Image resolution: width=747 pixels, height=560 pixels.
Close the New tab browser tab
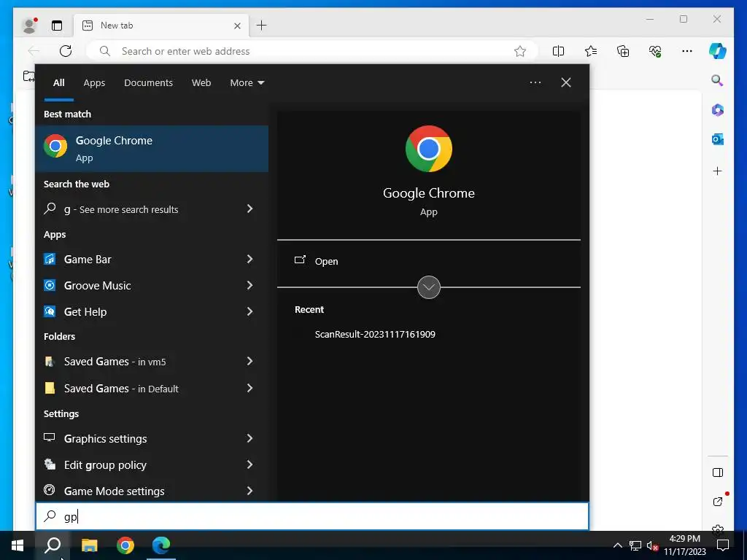click(237, 26)
